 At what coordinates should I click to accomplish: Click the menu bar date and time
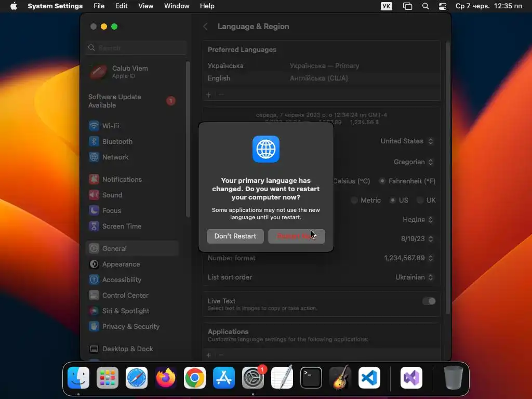[x=488, y=6]
